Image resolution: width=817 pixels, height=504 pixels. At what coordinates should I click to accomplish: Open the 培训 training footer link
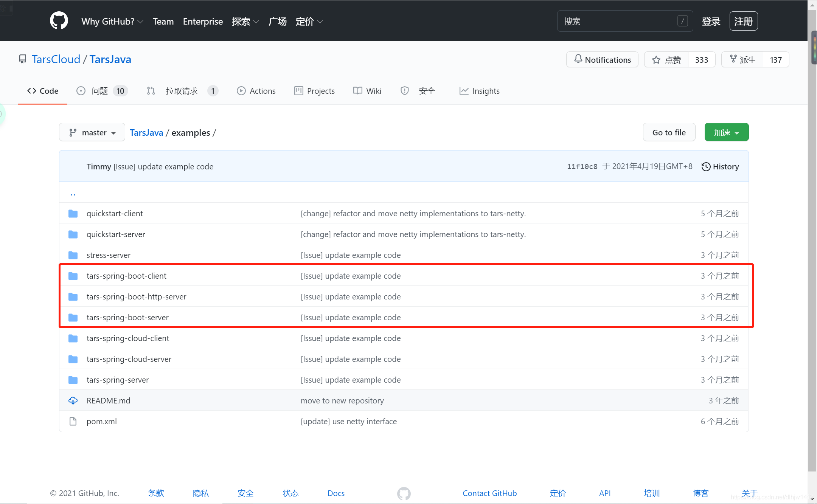(652, 493)
